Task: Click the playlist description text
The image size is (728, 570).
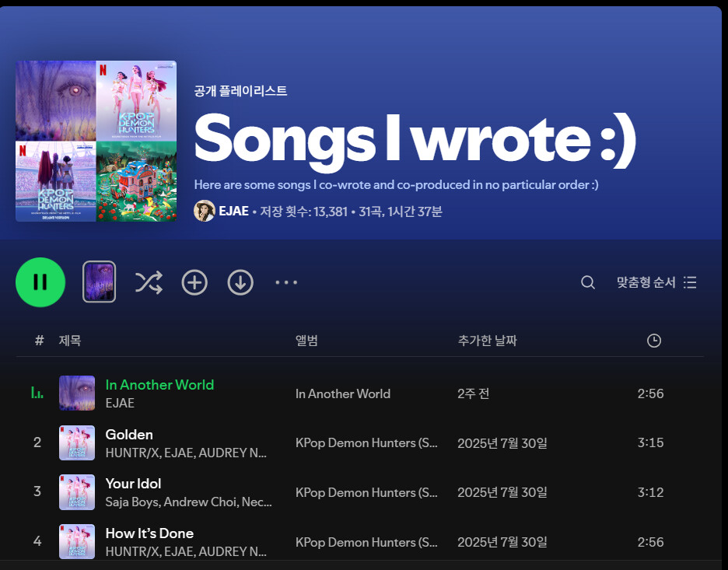Action: [396, 185]
